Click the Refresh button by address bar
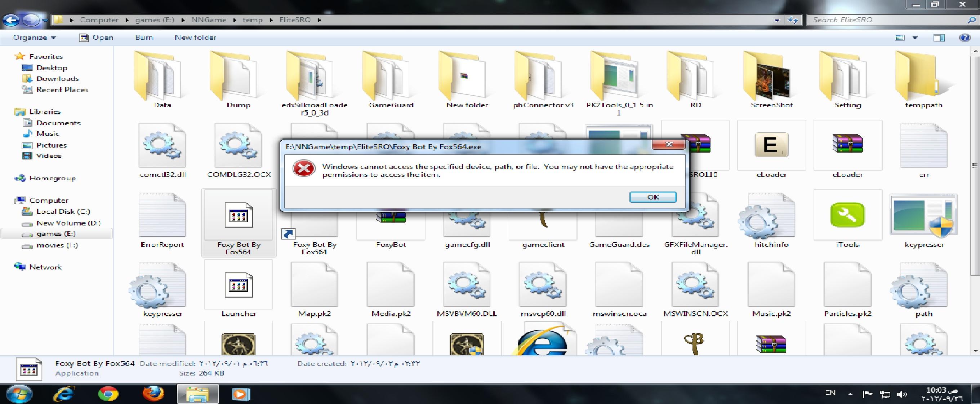The height and width of the screenshot is (404, 980). [793, 20]
